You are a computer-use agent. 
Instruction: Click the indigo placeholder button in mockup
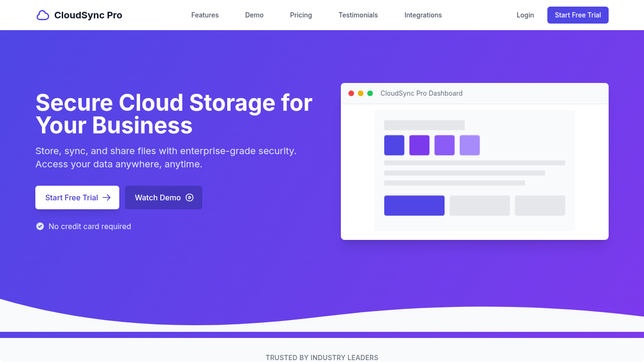(414, 206)
